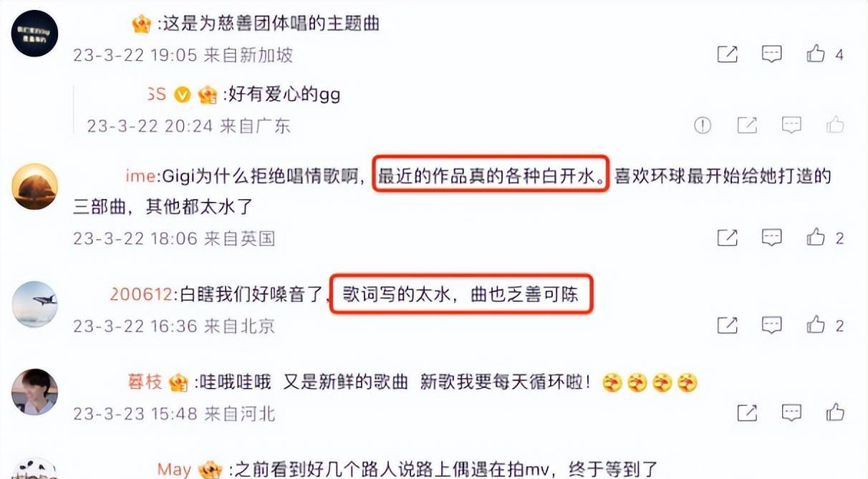Screen dimensions: 868x479
Task: Repost the reply from 广东
Action: tap(747, 126)
